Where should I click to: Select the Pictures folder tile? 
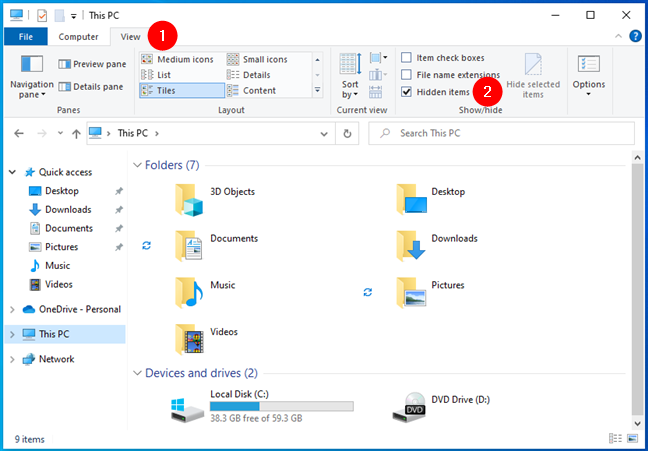(x=430, y=293)
